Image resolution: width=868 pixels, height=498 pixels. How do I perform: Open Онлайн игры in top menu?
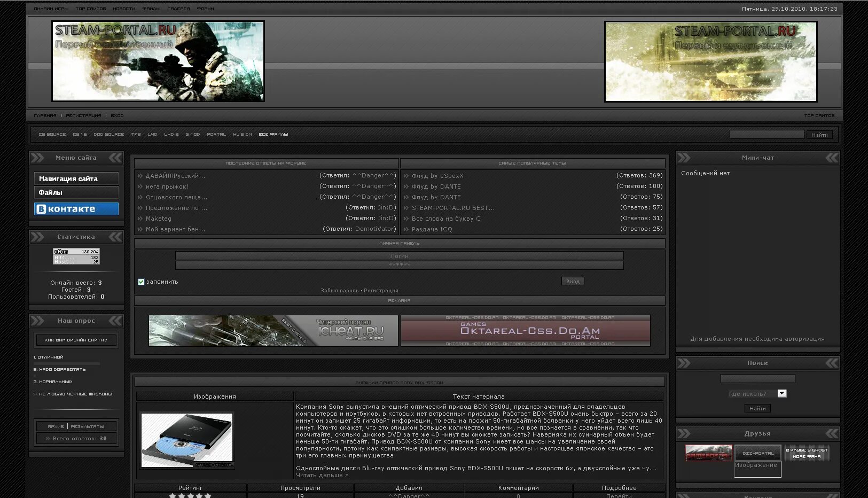(x=51, y=9)
